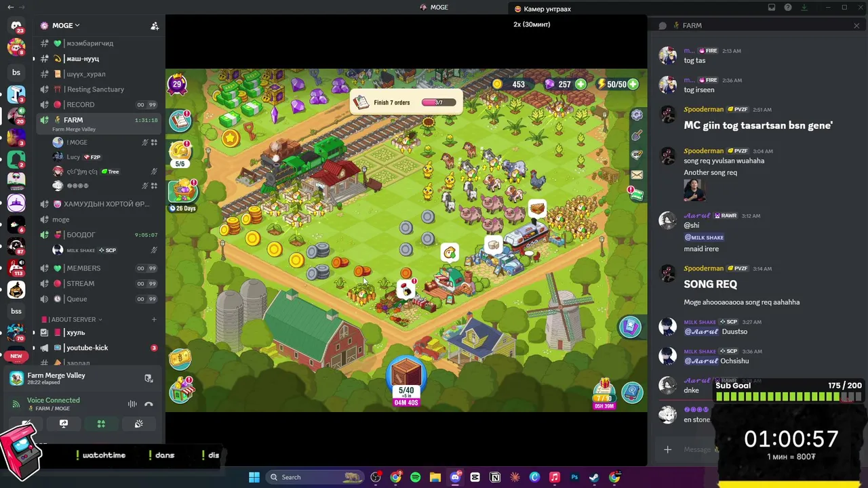Open Photoshop from the taskbar
Image resolution: width=868 pixels, height=488 pixels.
tap(574, 477)
